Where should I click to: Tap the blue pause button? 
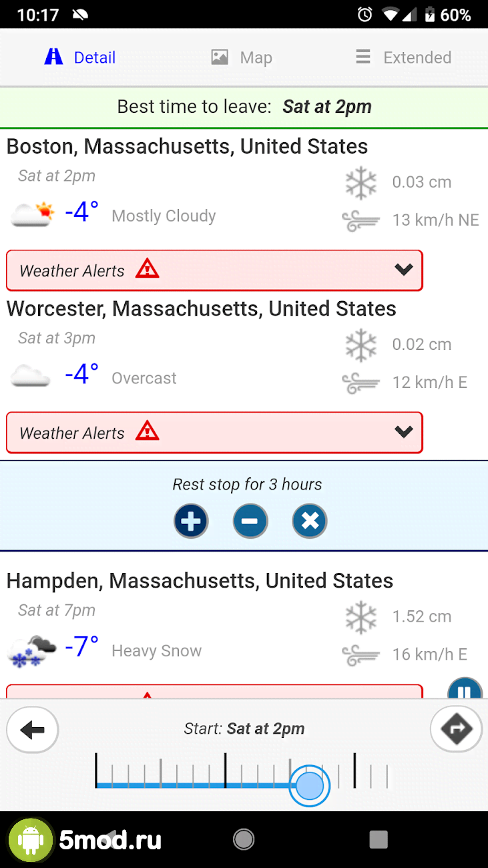[463, 691]
